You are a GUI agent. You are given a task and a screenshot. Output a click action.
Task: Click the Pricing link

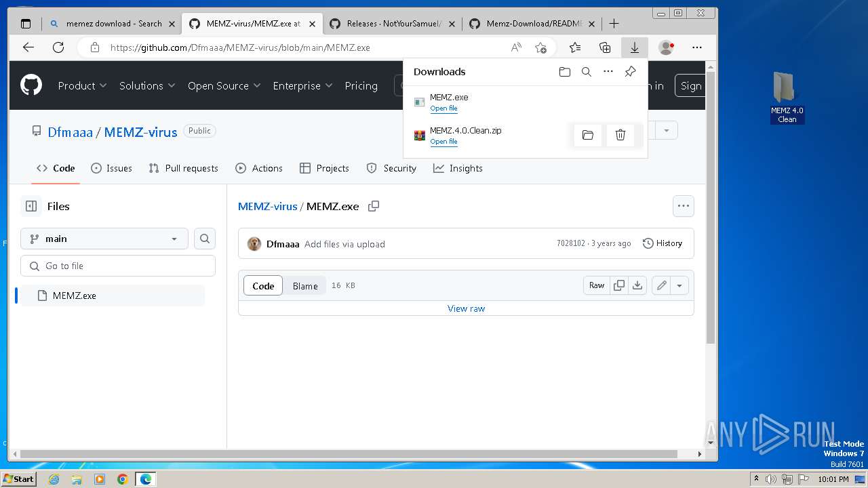click(361, 85)
